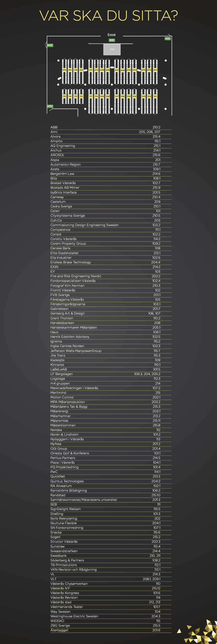Select table 207 marker on seating map
217x644 pixels.
(x=117, y=70)
